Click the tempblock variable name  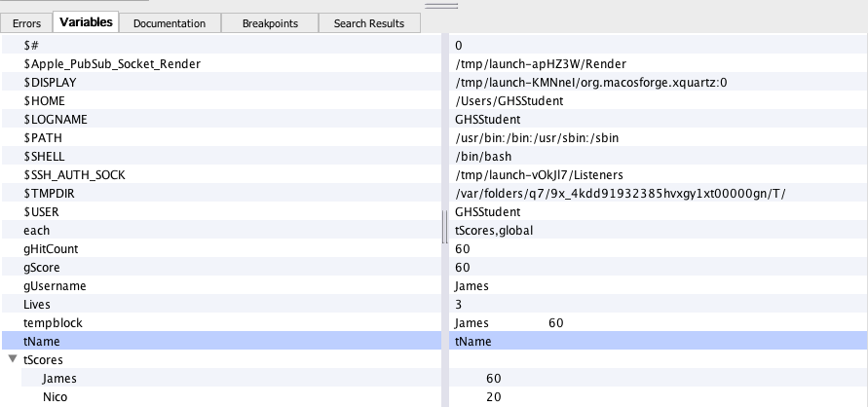tap(53, 322)
